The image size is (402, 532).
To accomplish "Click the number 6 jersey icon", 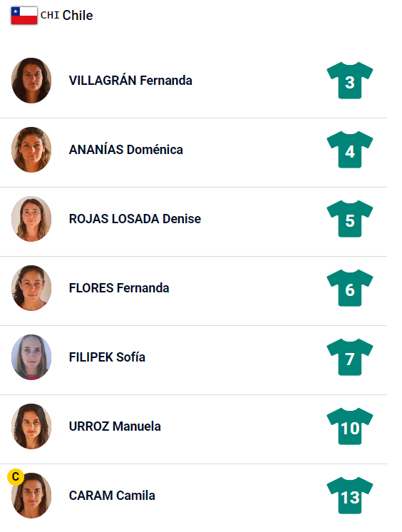I will (x=350, y=288).
